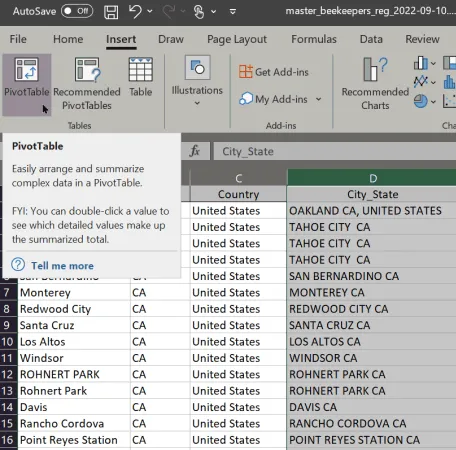Insert a line or area chart
This screenshot has height=450, width=456.
(421, 82)
